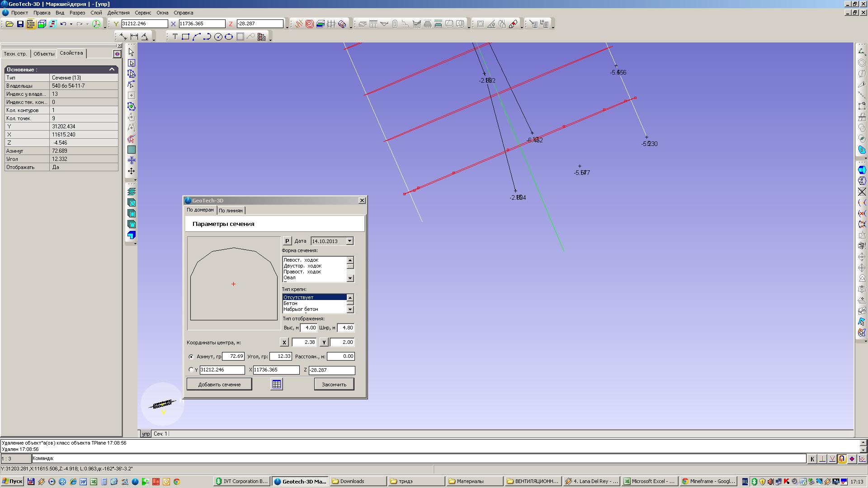
Task: Click the P button beside Дата
Action: coord(287,241)
